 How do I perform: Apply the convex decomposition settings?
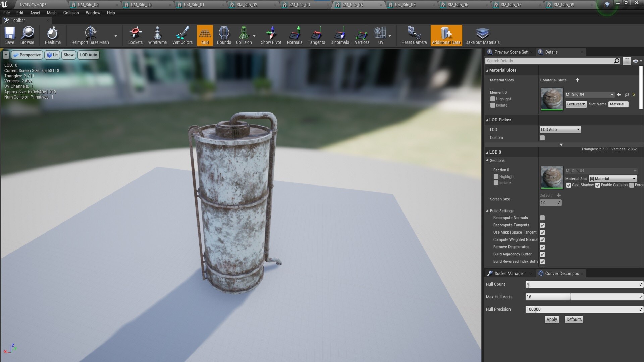551,319
